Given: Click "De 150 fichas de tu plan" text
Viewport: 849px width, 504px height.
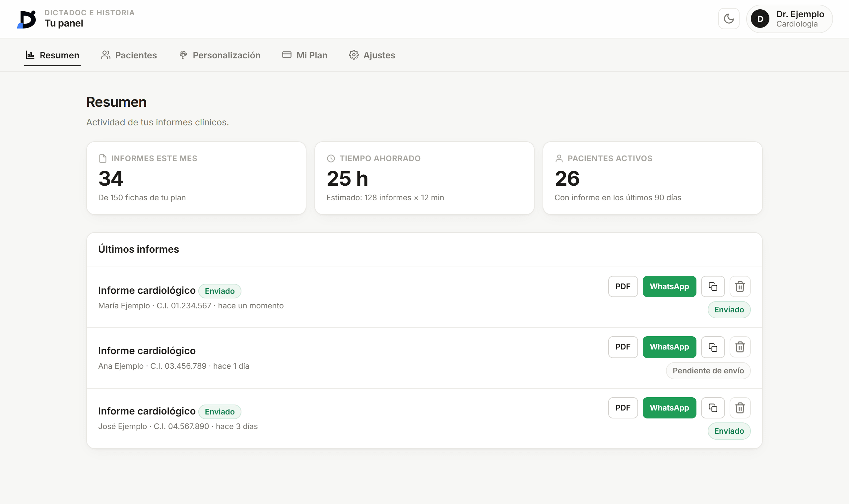Looking at the screenshot, I should coord(142,197).
